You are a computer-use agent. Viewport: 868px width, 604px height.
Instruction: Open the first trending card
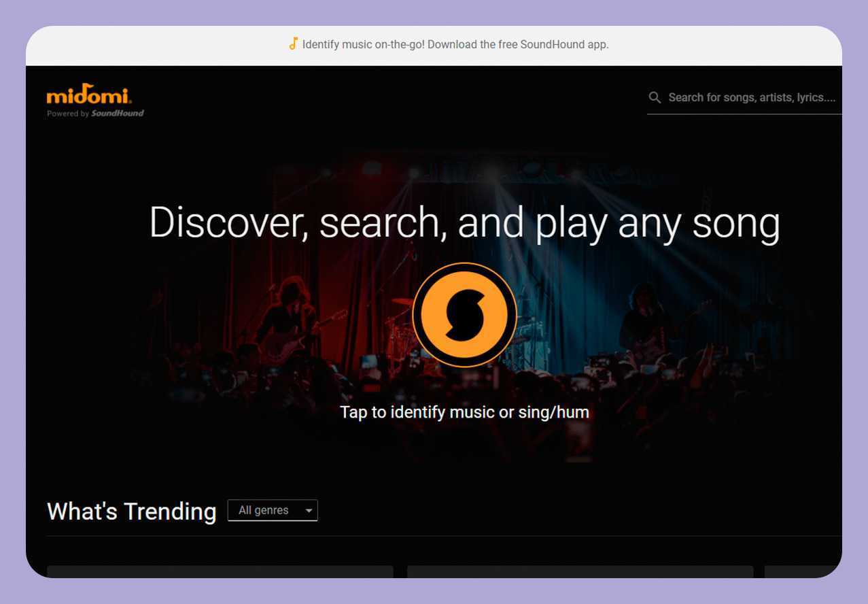click(220, 571)
